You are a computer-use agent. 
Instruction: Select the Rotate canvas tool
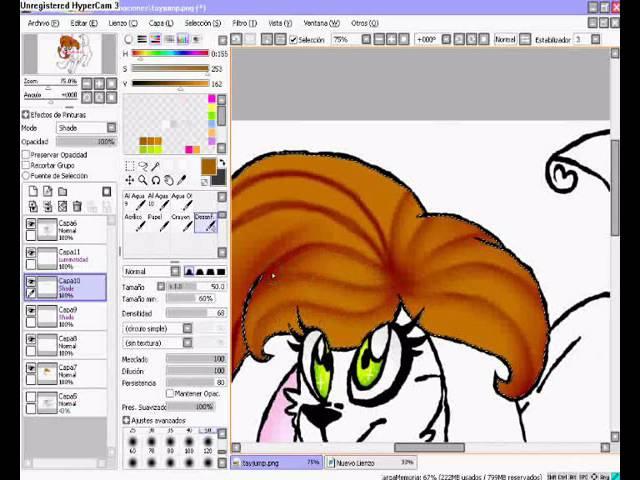[x=156, y=180]
